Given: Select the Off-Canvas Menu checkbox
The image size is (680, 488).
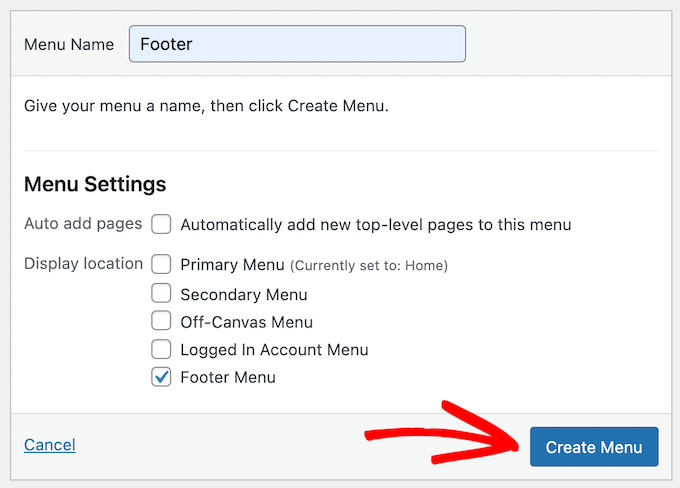Looking at the screenshot, I should click(x=161, y=322).
